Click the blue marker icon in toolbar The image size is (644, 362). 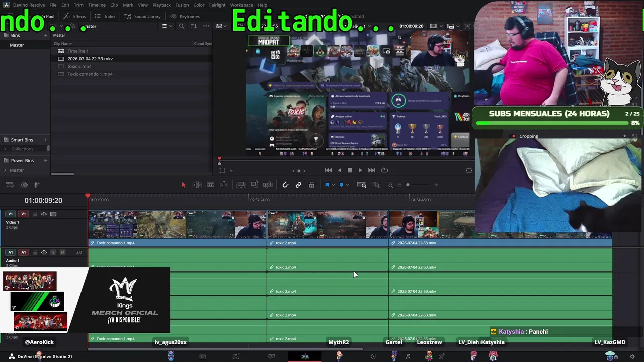pyautogui.click(x=341, y=185)
